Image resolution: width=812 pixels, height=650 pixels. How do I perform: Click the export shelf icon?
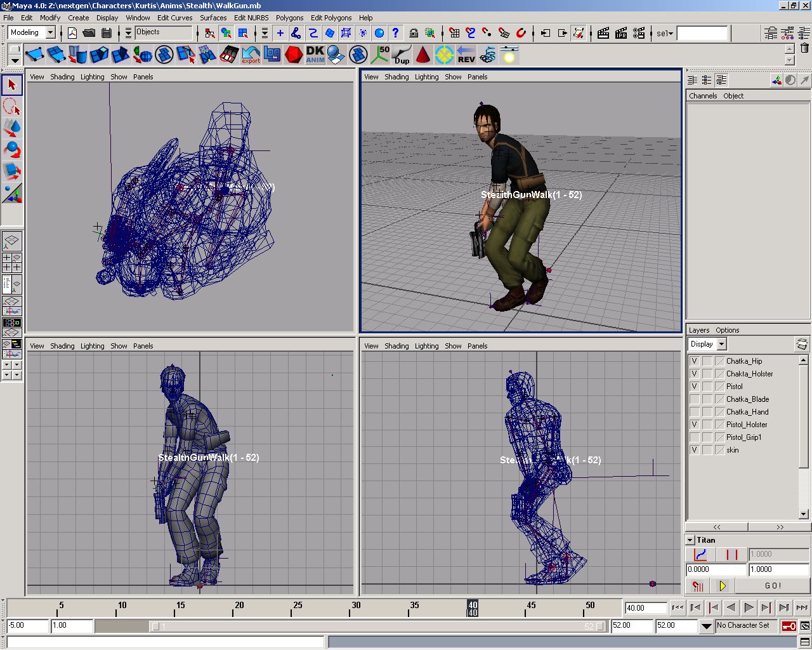[x=251, y=55]
